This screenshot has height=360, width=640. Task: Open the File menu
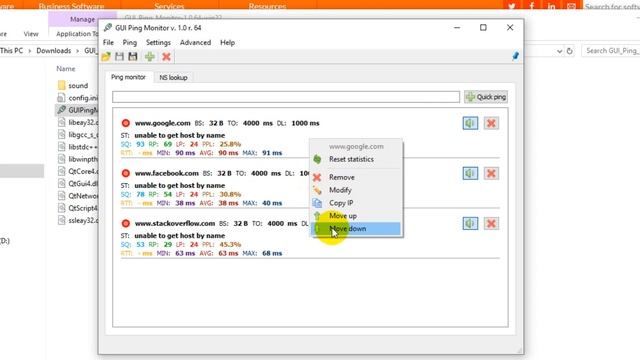pos(108,42)
